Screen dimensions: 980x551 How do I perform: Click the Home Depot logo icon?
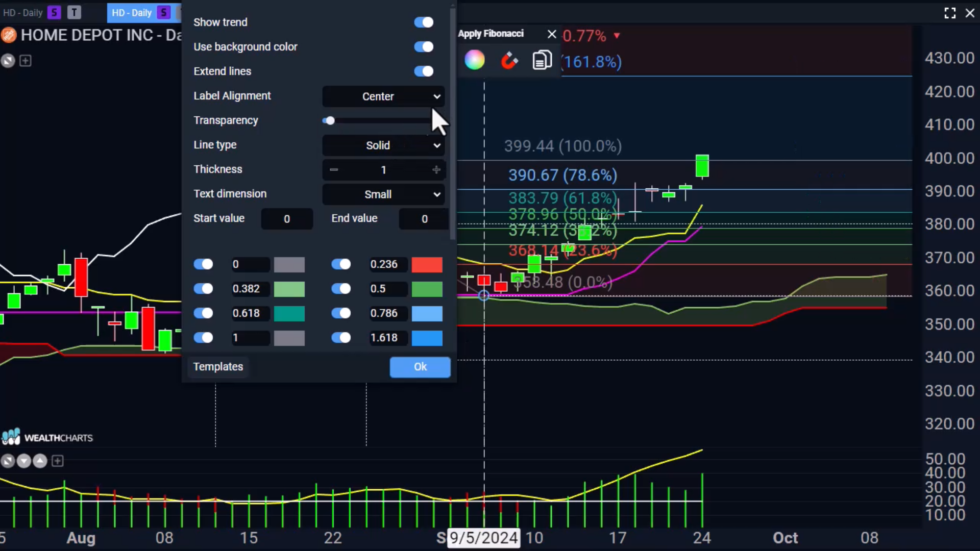click(8, 35)
